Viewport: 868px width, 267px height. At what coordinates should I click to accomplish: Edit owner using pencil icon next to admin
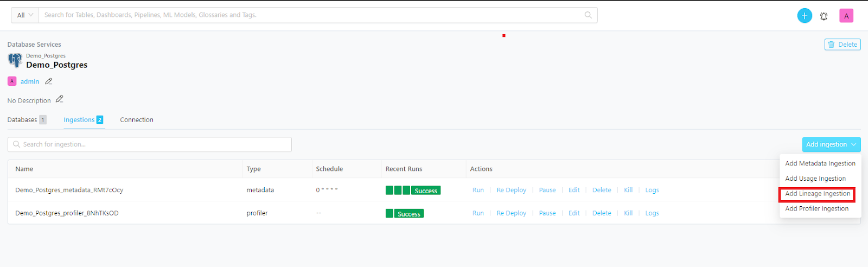(x=49, y=81)
